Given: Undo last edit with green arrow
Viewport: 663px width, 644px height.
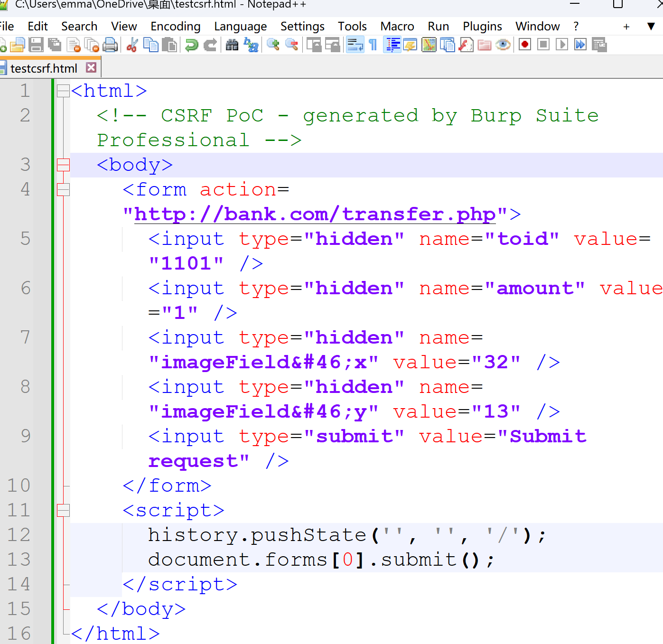Looking at the screenshot, I should (x=191, y=45).
